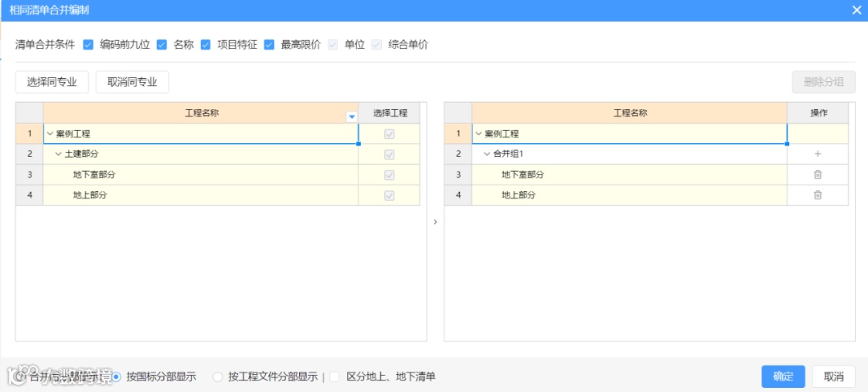This screenshot has height=392, width=868.
Task: Uncheck the 最高限价 checkbox
Action: [x=269, y=45]
